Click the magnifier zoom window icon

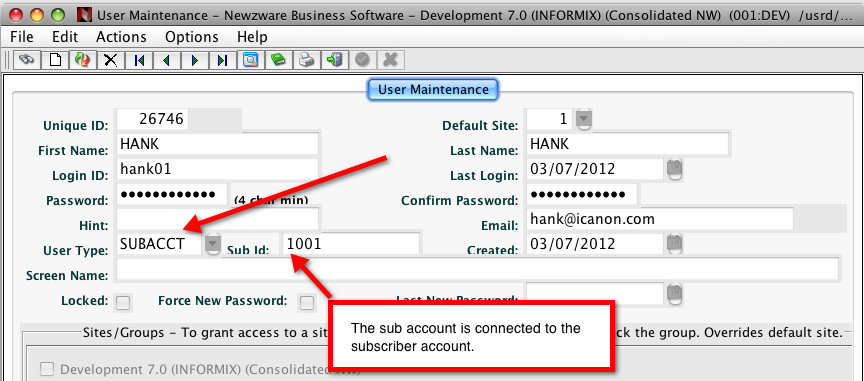(x=250, y=60)
